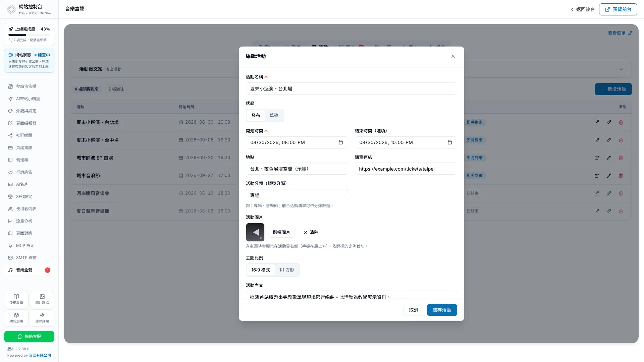Delete 夏日聲景音樂節 with trash icon
The width and height of the screenshot is (644, 362).
pyautogui.click(x=621, y=211)
